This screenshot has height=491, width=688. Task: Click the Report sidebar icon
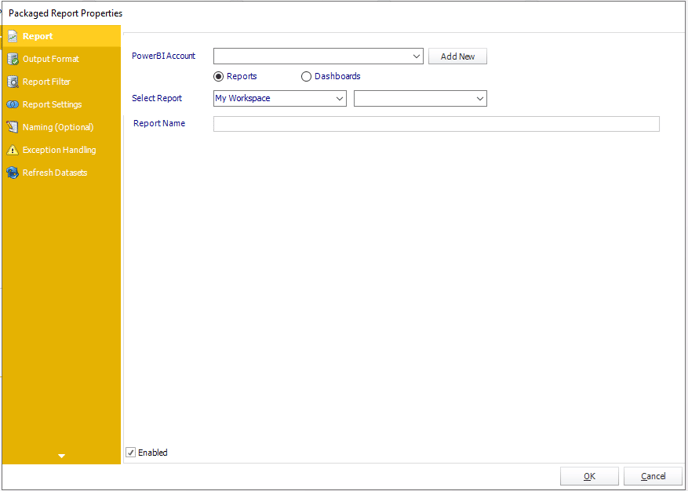pos(13,36)
